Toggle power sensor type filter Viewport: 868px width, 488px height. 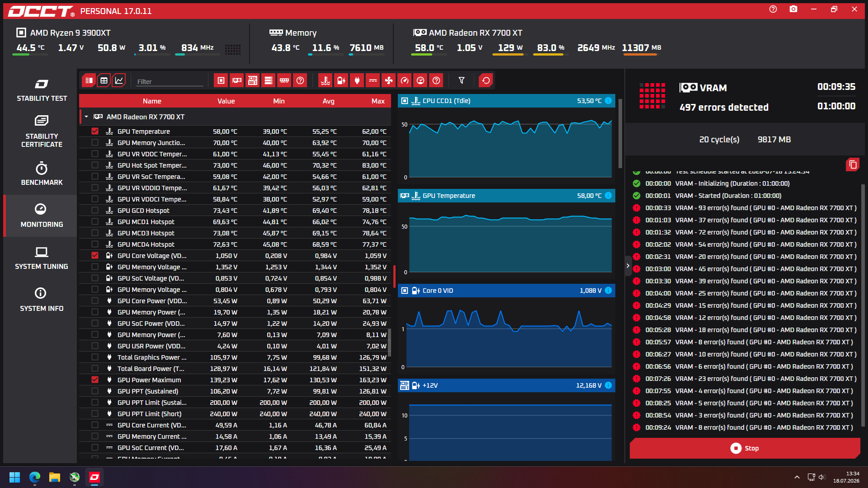tap(357, 80)
